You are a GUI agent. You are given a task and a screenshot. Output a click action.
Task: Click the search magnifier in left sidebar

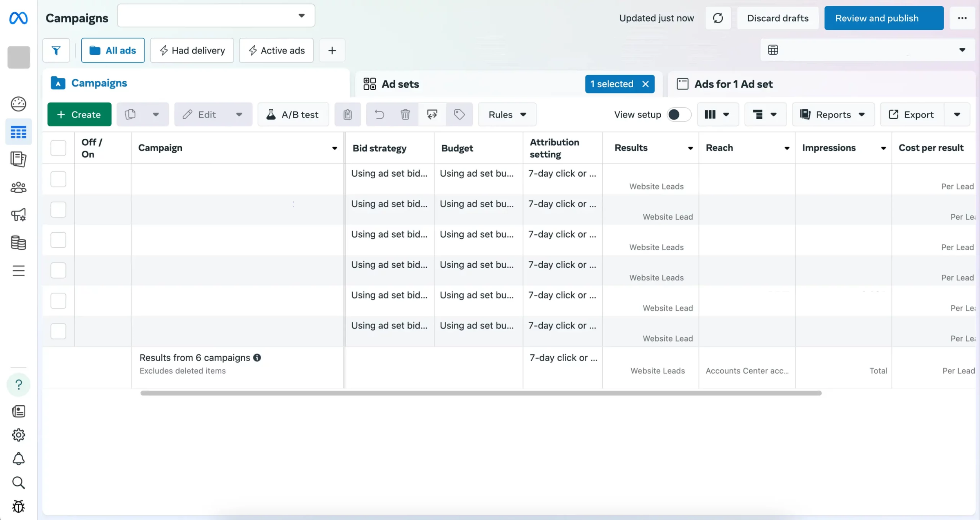coord(18,483)
